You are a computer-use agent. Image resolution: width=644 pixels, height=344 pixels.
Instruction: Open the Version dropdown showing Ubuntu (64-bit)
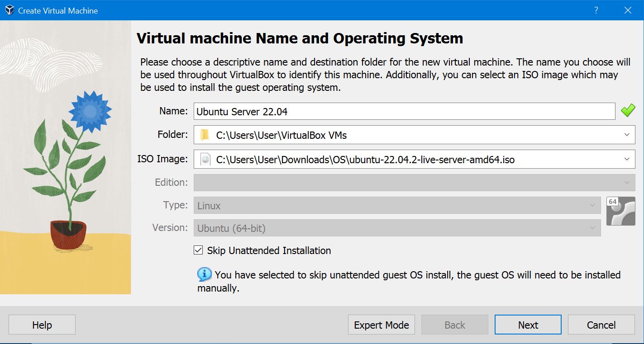[397, 228]
